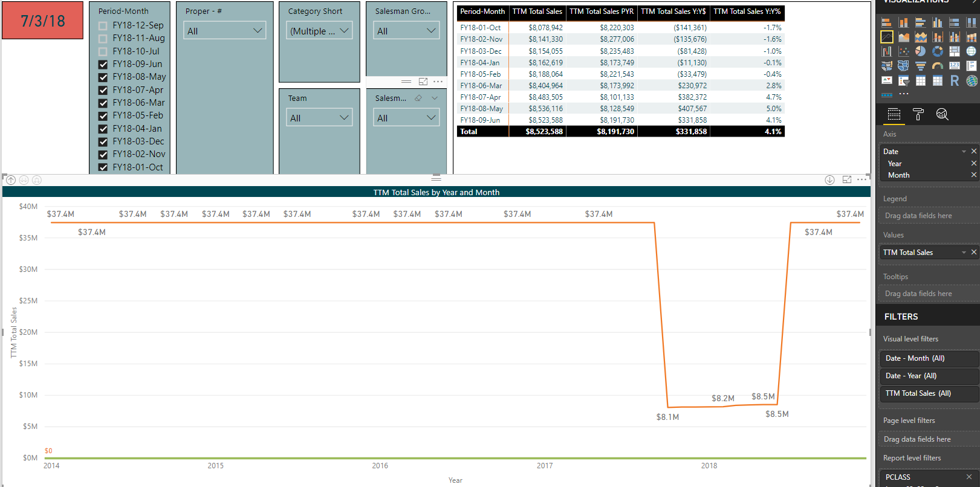Check the FY18-12-Sep period checkbox

pos(103,25)
